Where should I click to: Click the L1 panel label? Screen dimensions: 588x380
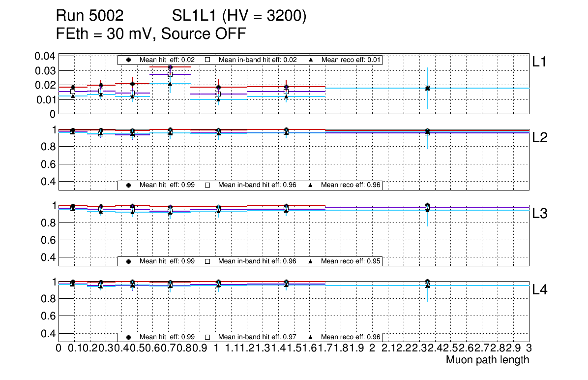coord(539,62)
